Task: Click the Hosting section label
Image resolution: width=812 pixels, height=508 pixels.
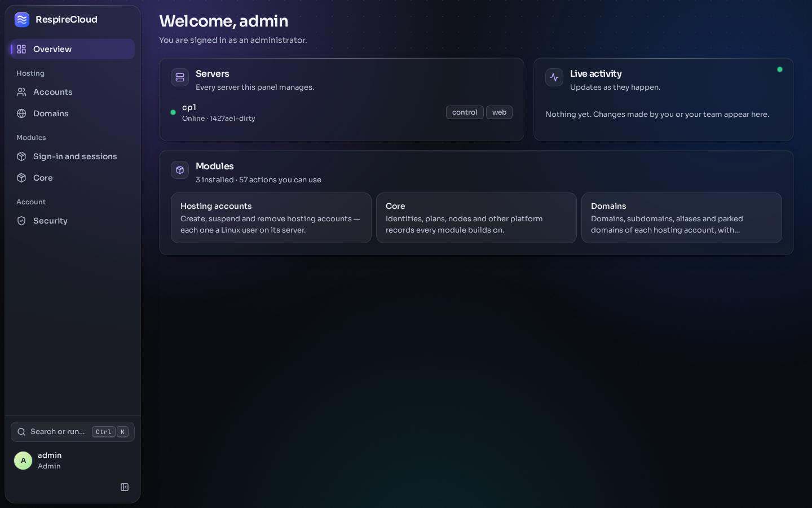Action: [x=30, y=73]
